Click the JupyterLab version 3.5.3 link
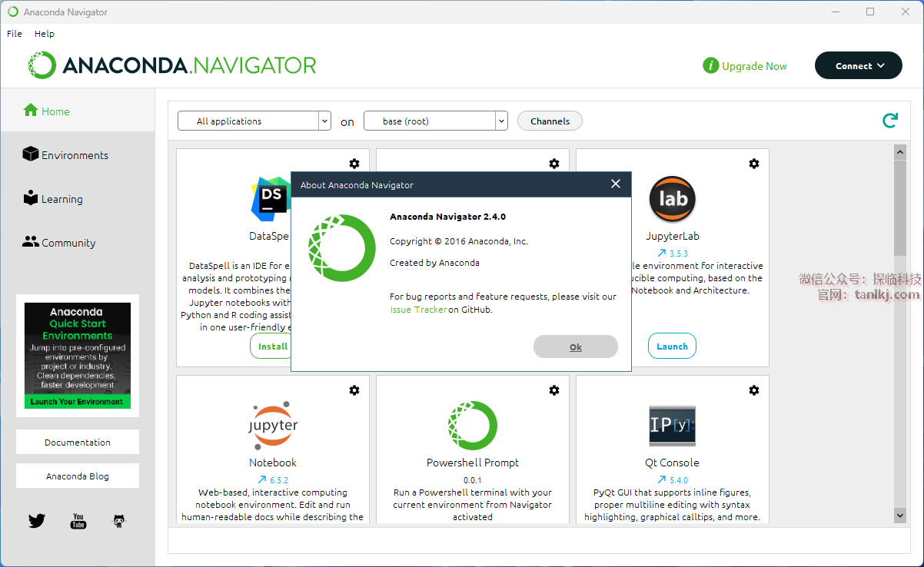The height and width of the screenshot is (567, 924). [x=673, y=253]
